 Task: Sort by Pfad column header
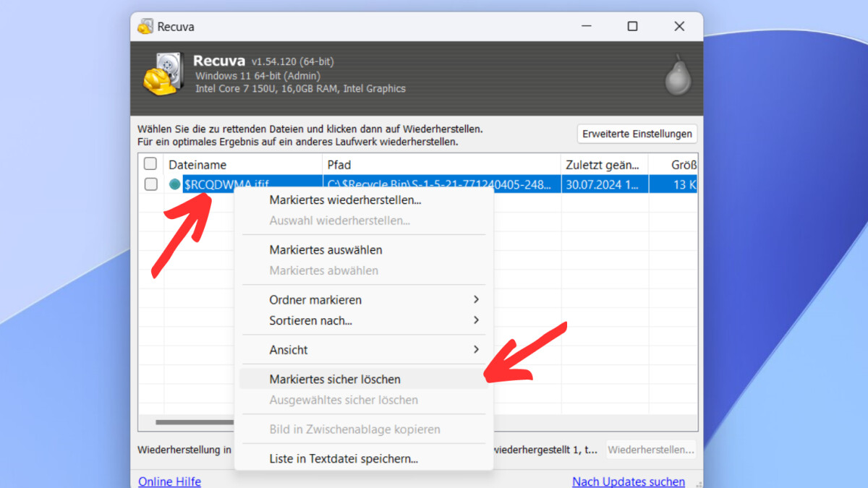pos(441,165)
